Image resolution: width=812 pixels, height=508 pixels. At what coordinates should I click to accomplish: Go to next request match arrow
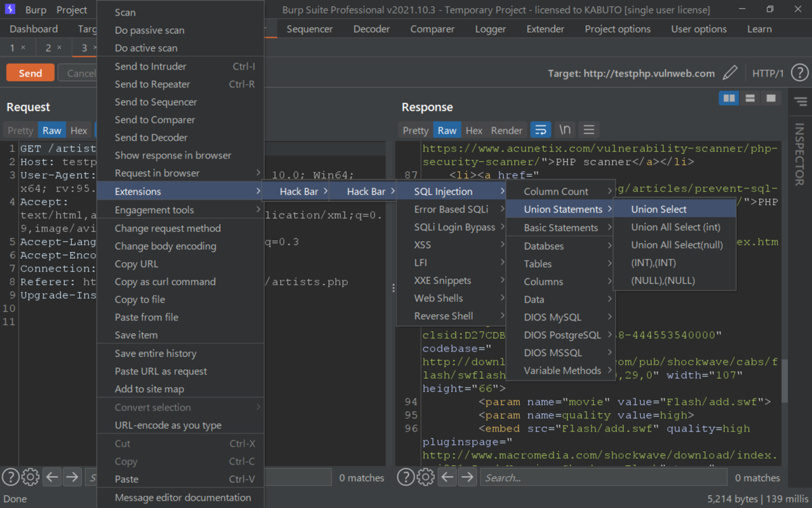72,477
